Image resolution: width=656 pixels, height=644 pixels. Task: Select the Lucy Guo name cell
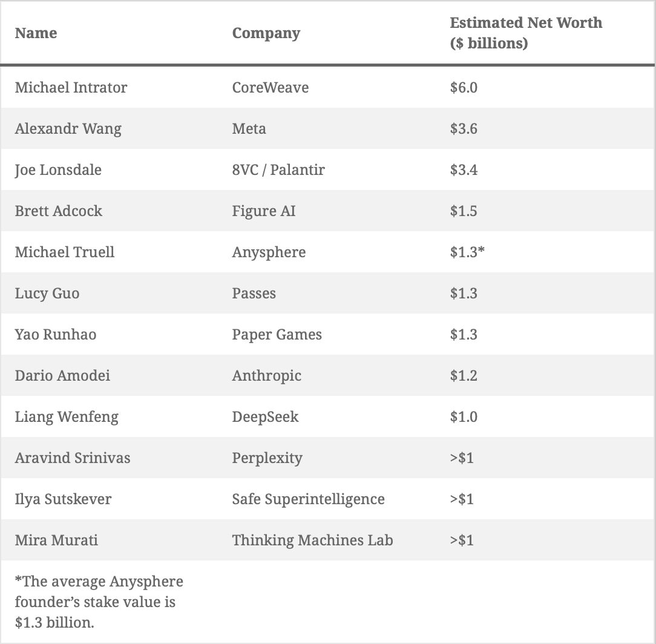click(47, 294)
